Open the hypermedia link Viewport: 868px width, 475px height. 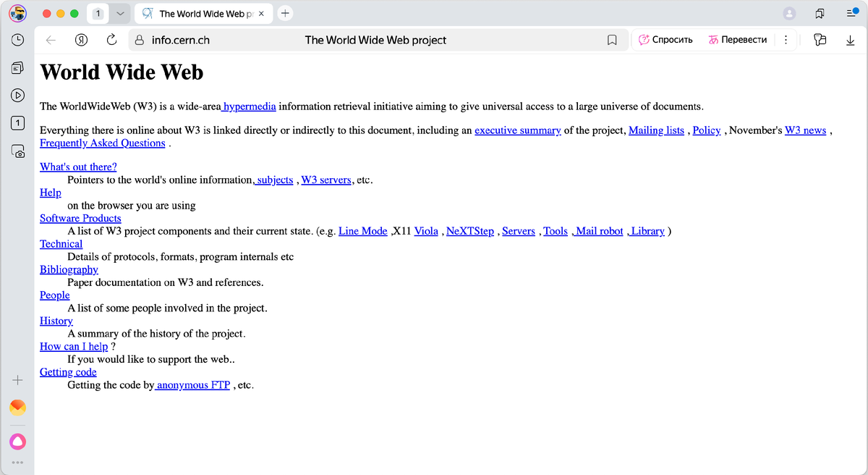tap(249, 106)
